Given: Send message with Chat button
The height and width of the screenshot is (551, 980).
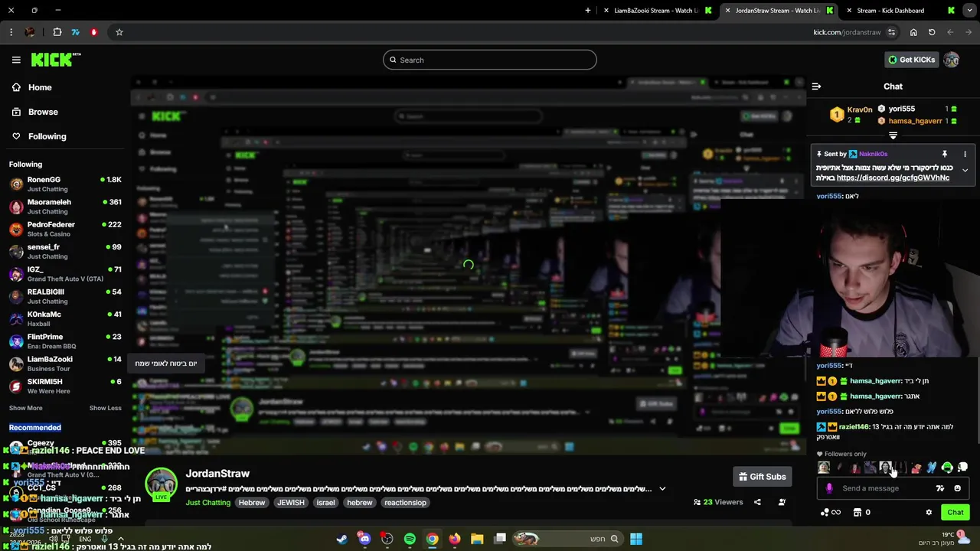Looking at the screenshot, I should (955, 513).
